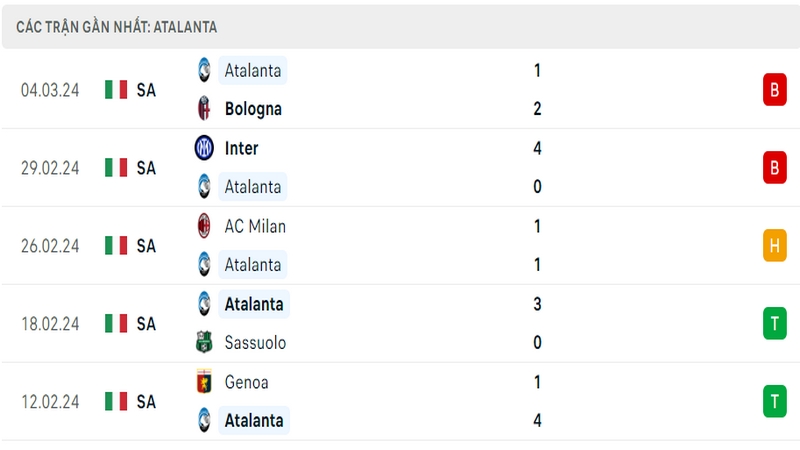Click Italy flag in the 12.02.24 row
This screenshot has width=800, height=450.
point(116,401)
